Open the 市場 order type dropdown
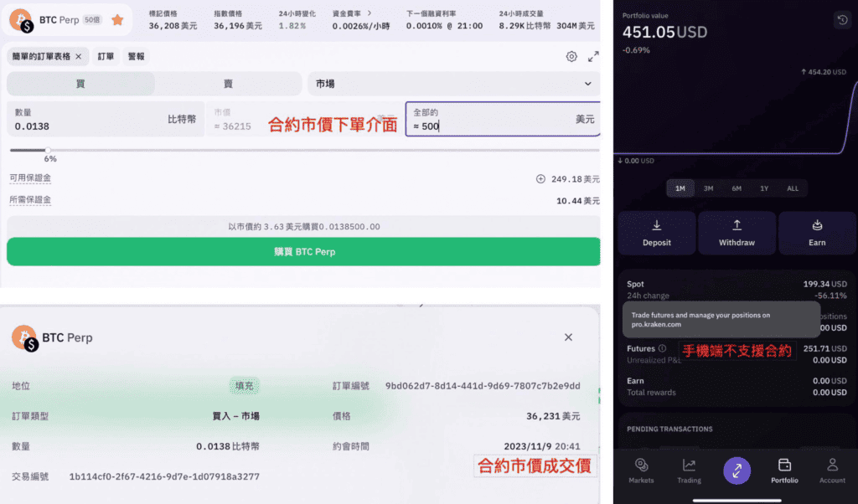858x504 pixels. pos(453,84)
